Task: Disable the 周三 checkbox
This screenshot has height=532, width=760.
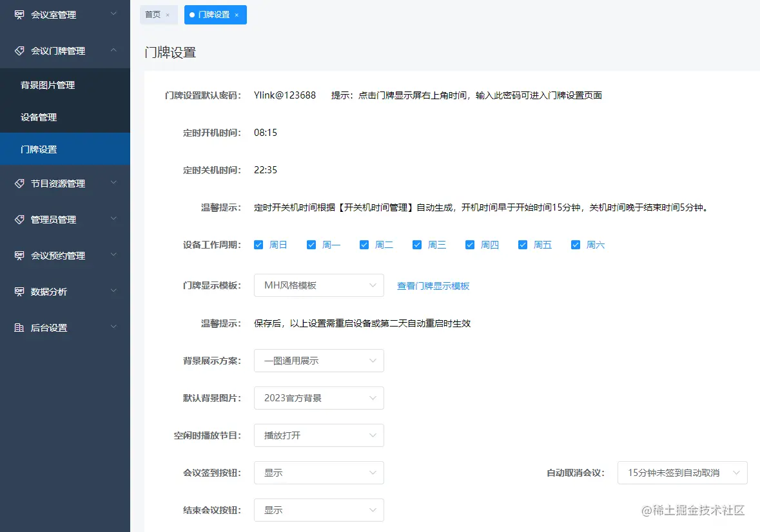Action: pos(417,244)
